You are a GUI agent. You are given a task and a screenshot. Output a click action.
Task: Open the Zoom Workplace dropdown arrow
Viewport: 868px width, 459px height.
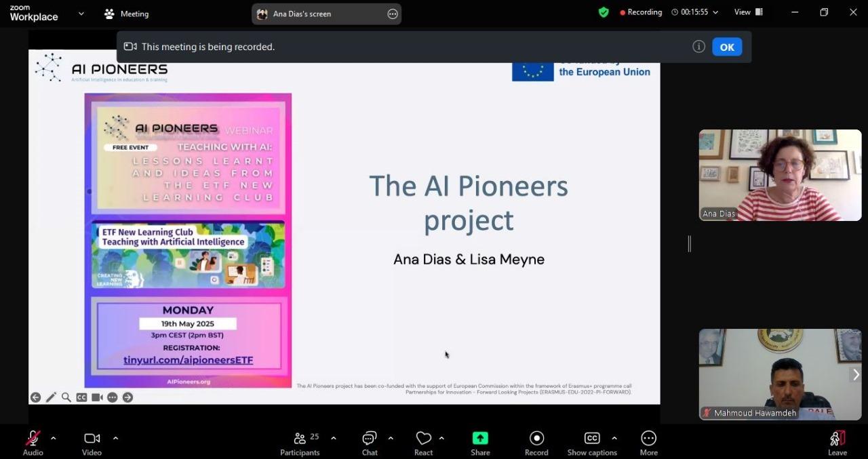click(81, 13)
